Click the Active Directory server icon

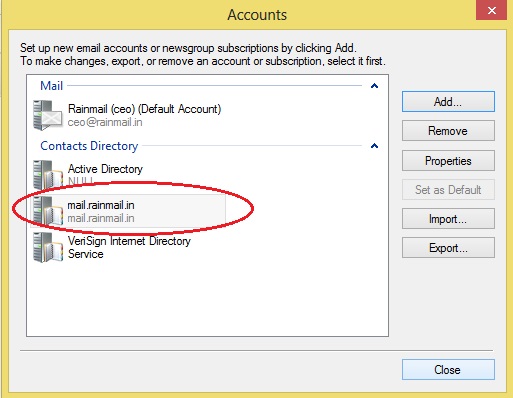pyautogui.click(x=48, y=175)
